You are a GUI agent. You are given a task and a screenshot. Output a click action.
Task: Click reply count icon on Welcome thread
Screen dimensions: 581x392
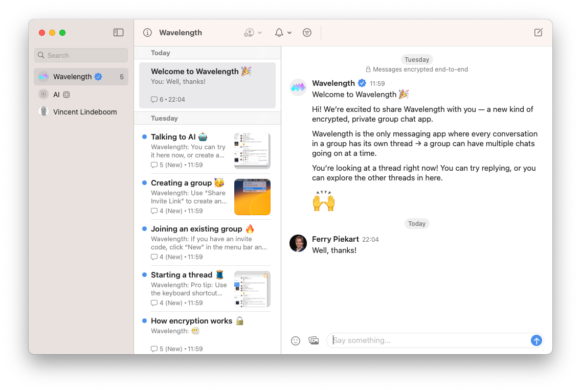coord(154,100)
